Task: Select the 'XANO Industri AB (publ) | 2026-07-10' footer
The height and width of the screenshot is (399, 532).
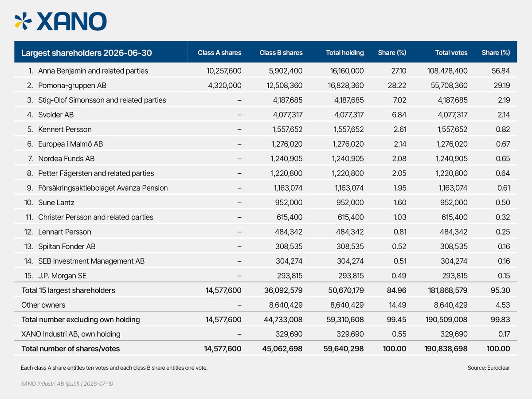Action: [67, 383]
